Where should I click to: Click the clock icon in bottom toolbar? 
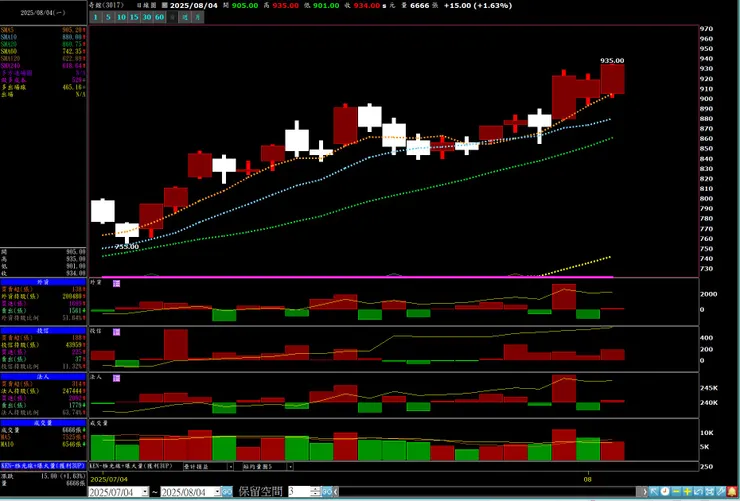664,492
